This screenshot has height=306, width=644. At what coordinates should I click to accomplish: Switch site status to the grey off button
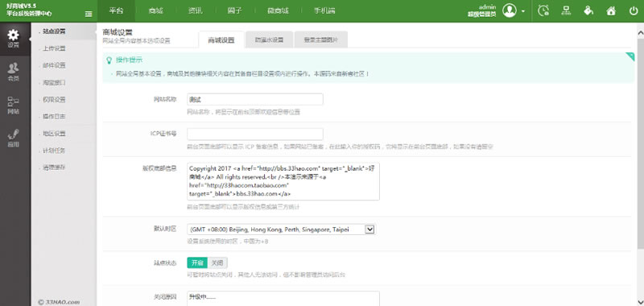point(217,263)
